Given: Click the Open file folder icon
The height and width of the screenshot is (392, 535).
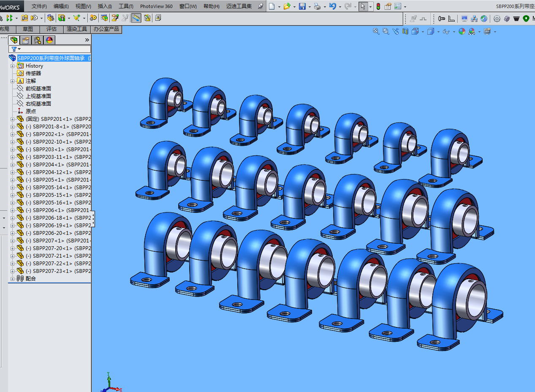Looking at the screenshot, I should click(x=287, y=6).
